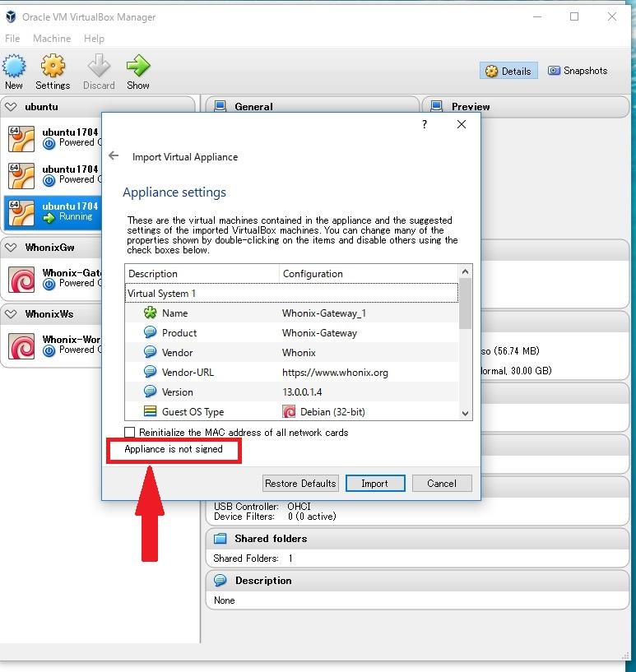Click the Cancel button in the dialog

coord(442,483)
